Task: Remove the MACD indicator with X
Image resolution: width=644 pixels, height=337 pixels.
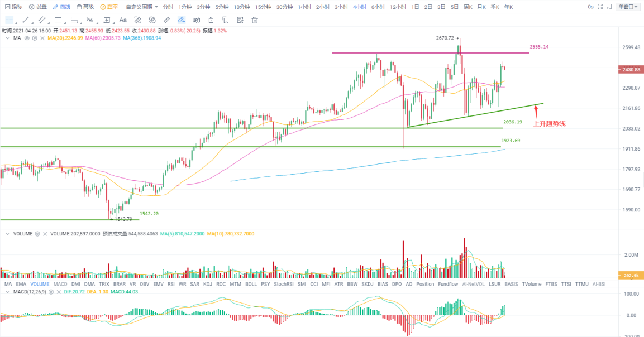Action: click(x=59, y=292)
